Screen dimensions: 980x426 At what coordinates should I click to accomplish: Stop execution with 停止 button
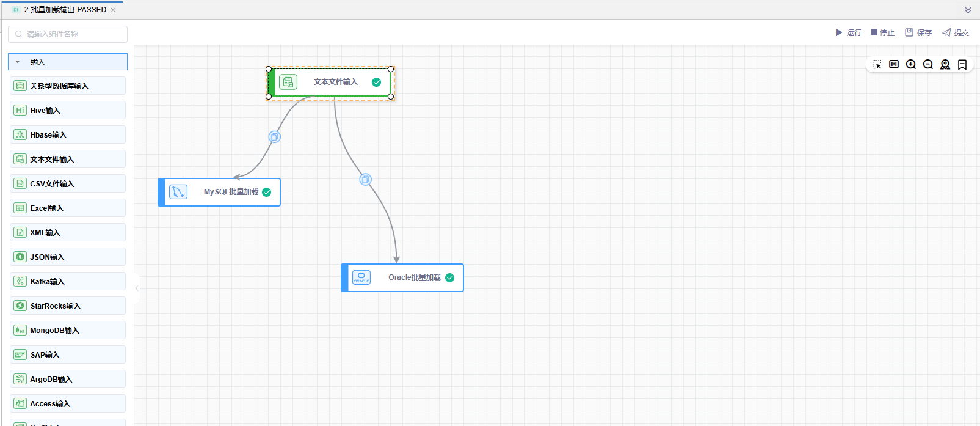pyautogui.click(x=883, y=32)
